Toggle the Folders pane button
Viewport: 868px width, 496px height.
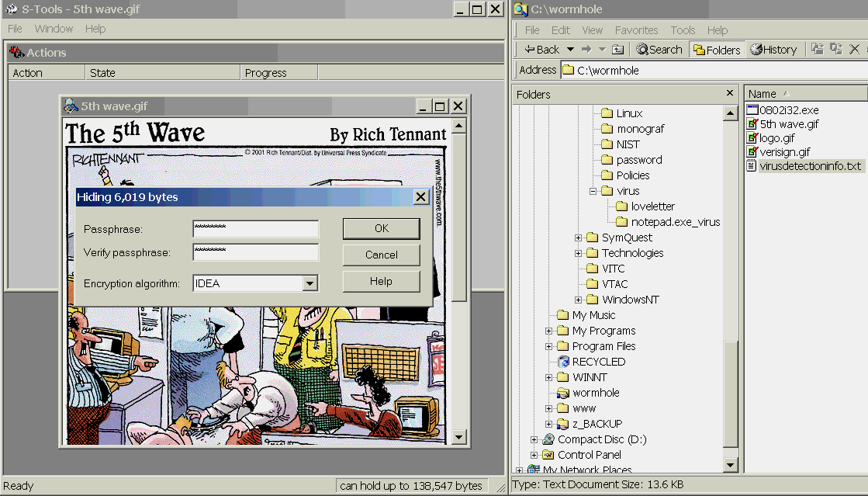pyautogui.click(x=717, y=50)
